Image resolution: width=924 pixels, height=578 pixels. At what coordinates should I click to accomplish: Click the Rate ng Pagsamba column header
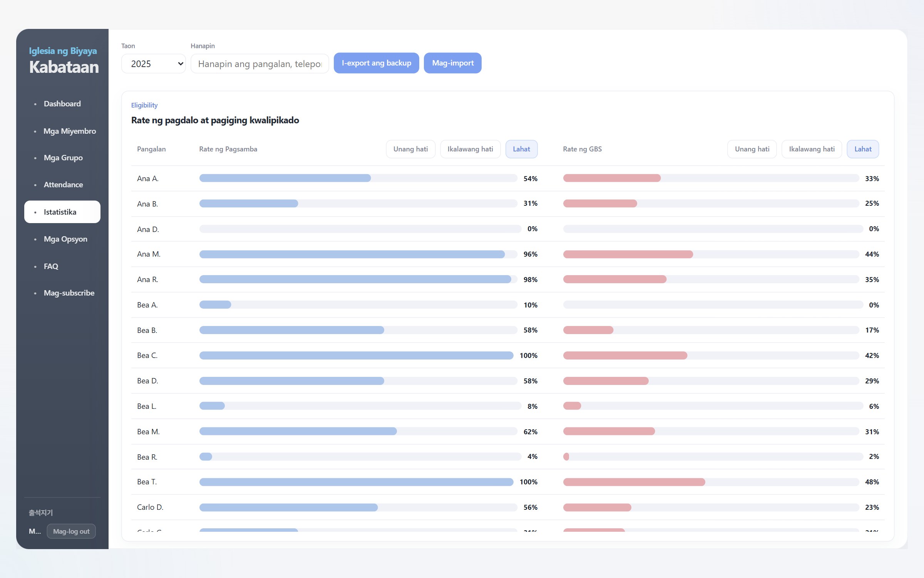228,149
